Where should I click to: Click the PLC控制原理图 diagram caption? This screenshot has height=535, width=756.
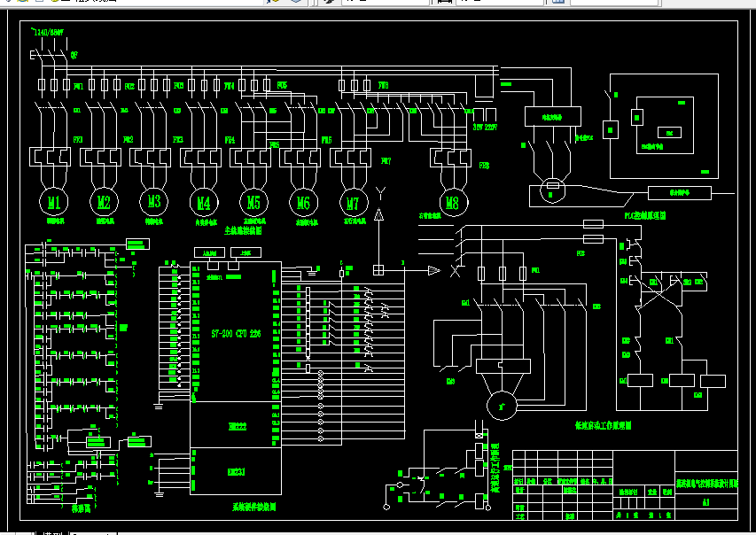pos(645,215)
